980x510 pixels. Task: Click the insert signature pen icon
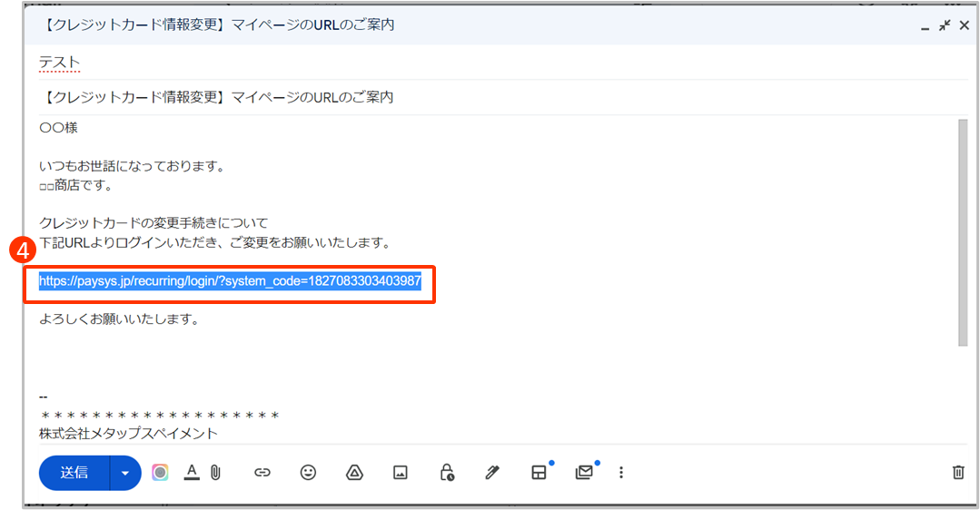pyautogui.click(x=492, y=473)
